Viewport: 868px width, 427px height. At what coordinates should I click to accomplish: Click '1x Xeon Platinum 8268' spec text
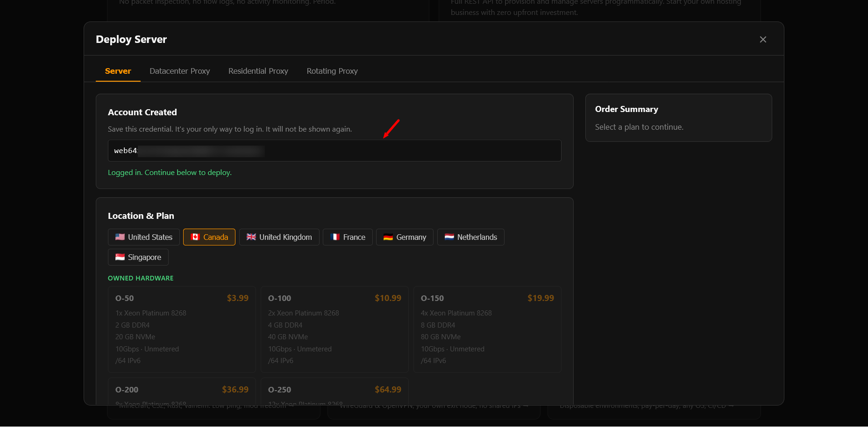pyautogui.click(x=151, y=313)
